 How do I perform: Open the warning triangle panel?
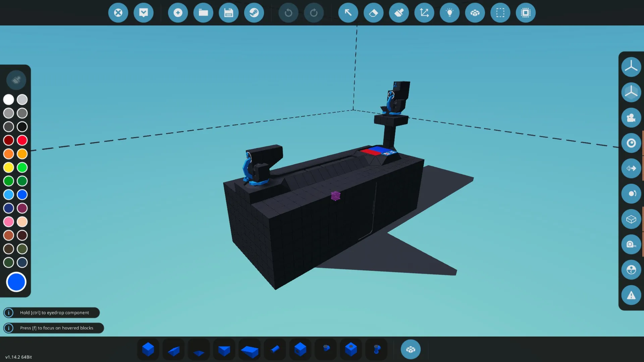tap(631, 295)
